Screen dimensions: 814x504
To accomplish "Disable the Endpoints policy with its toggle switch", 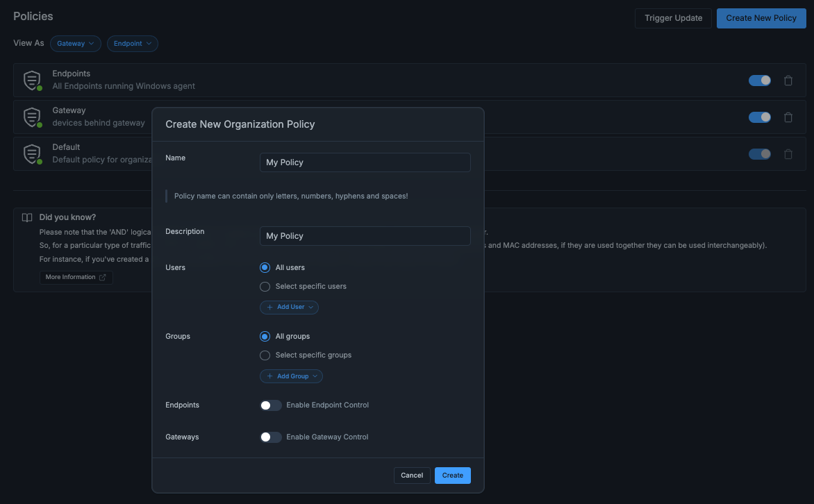I will pos(760,80).
